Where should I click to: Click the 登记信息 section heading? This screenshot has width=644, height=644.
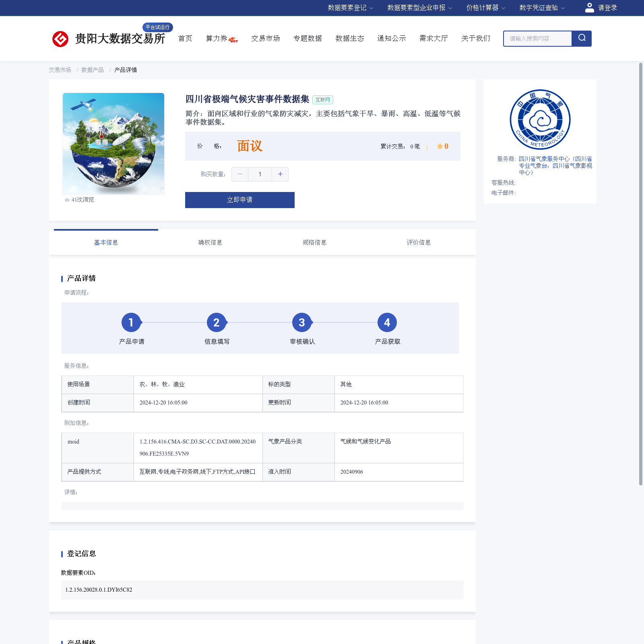tap(81, 554)
